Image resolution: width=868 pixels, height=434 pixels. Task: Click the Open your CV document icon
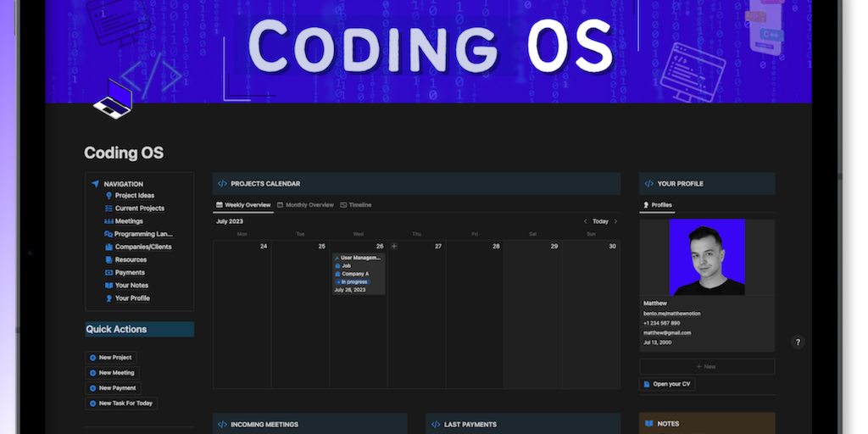click(647, 384)
